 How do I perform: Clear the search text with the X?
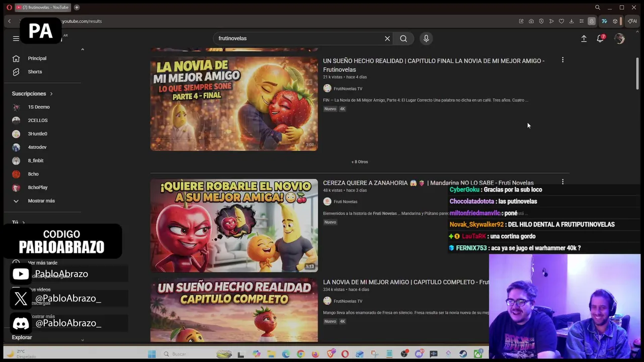click(387, 38)
